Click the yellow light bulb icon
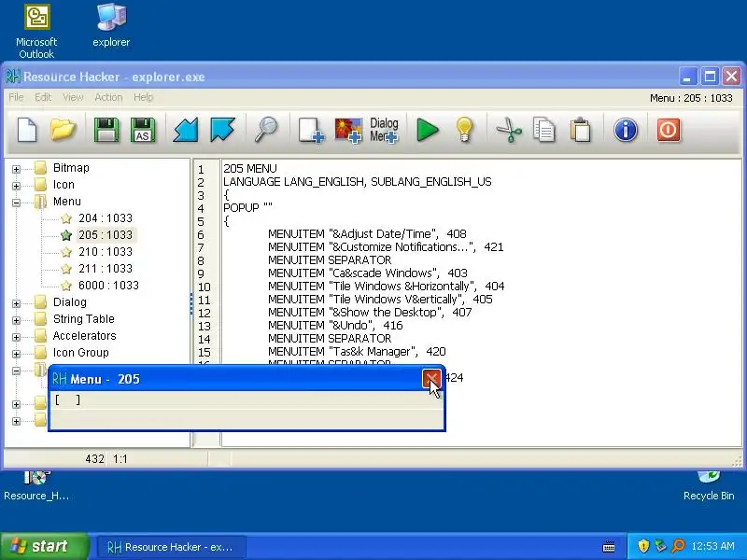 (464, 130)
